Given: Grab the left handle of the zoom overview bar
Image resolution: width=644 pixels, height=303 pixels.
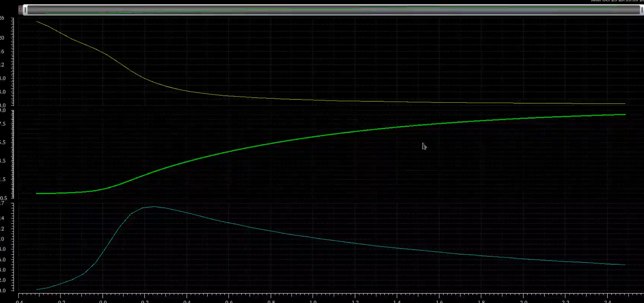Looking at the screenshot, I should (x=25, y=10).
